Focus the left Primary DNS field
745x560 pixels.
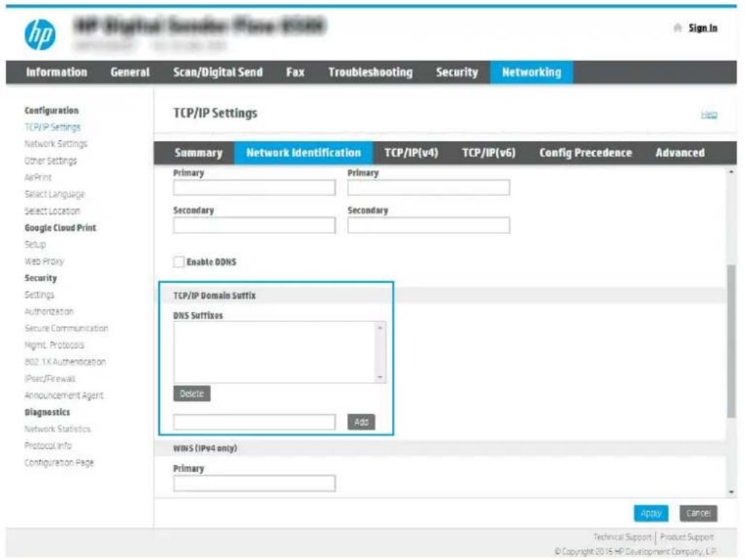(x=254, y=188)
